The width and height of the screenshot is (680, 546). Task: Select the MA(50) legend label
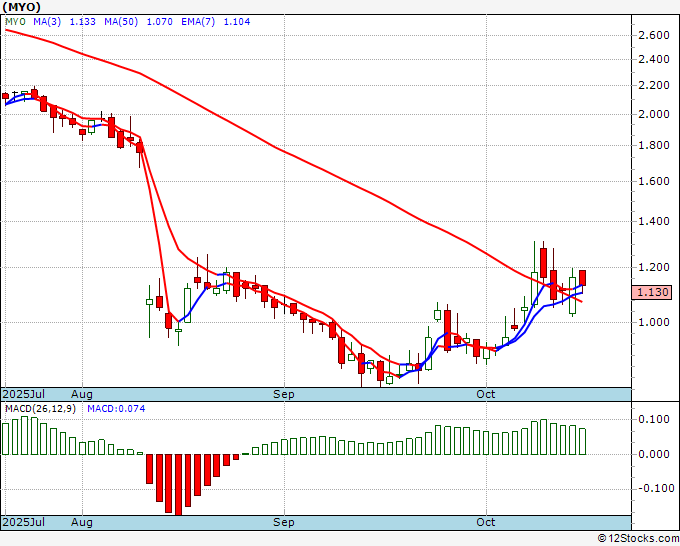pyautogui.click(x=121, y=22)
